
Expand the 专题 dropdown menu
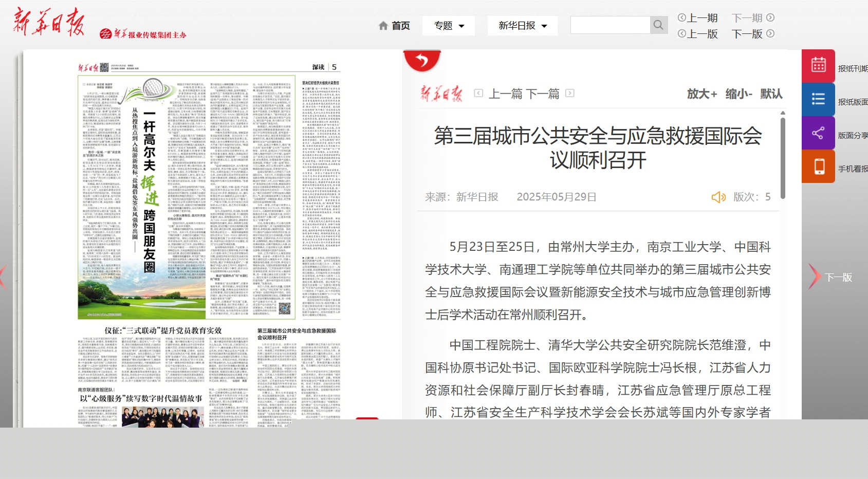click(449, 26)
